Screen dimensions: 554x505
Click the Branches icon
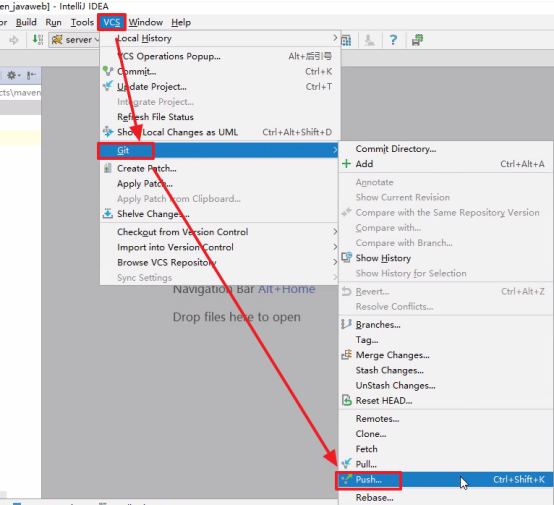pos(347,324)
